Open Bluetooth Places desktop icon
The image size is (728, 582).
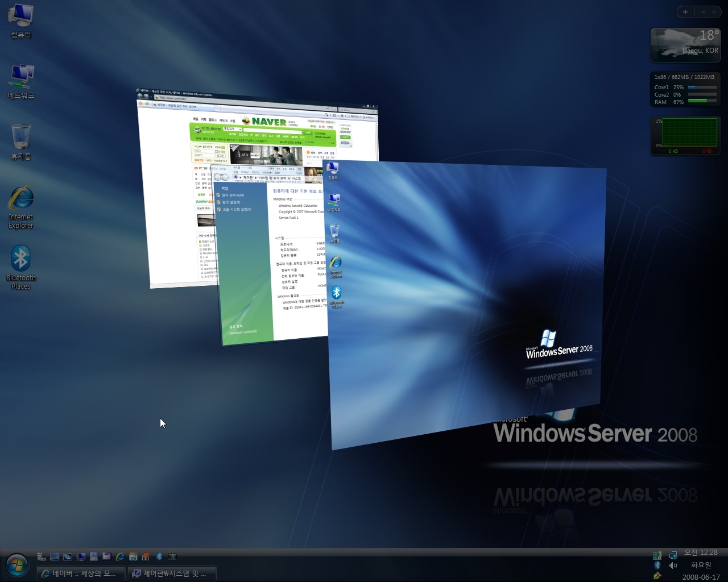click(x=21, y=268)
